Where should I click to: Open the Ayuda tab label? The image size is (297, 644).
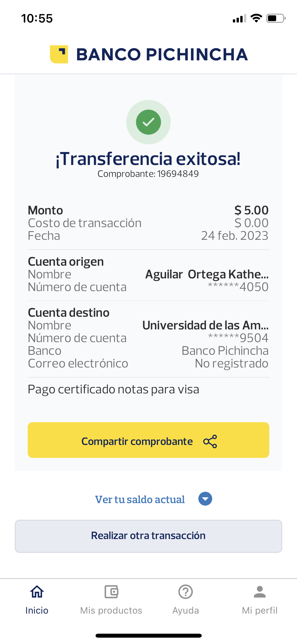click(186, 610)
